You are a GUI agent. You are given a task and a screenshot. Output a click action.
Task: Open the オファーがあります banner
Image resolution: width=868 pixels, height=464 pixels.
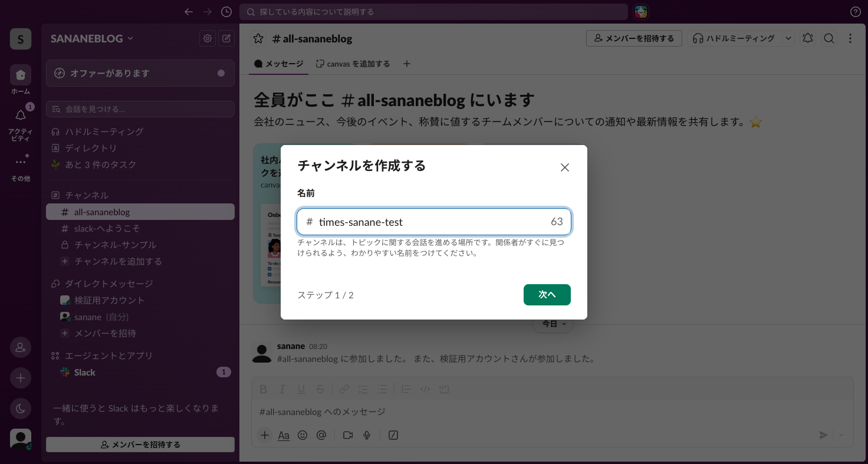140,73
